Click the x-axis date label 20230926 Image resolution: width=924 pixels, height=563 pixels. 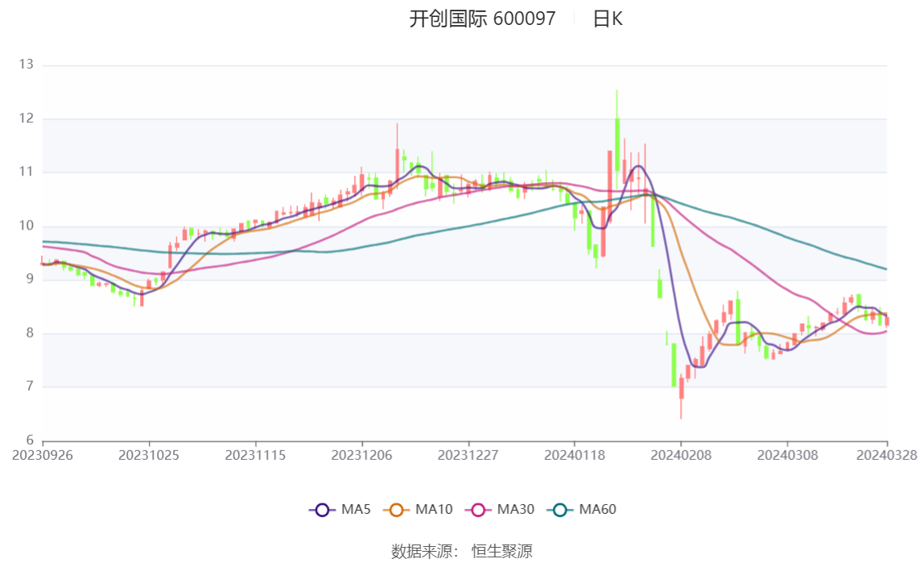43,455
